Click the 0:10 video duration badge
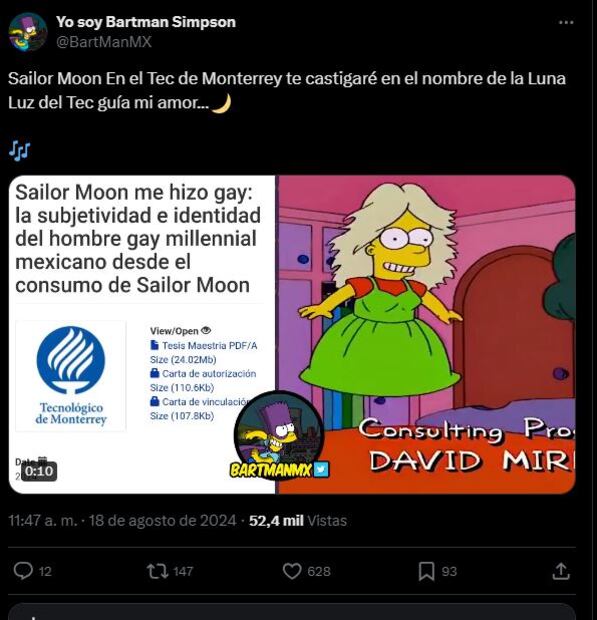 tap(39, 471)
